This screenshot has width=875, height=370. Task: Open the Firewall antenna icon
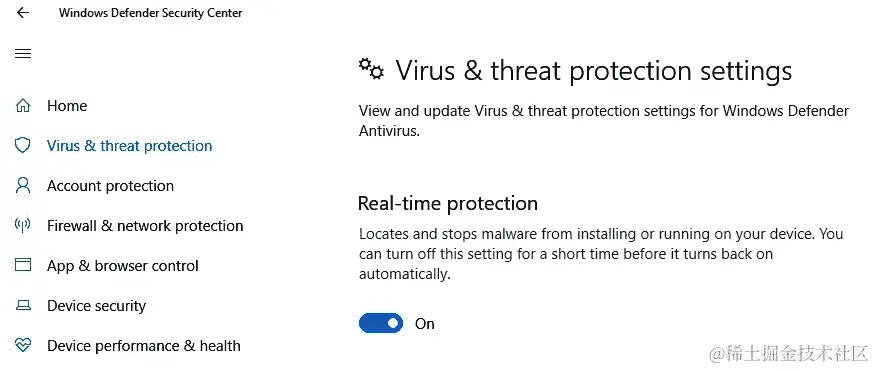[x=22, y=225]
